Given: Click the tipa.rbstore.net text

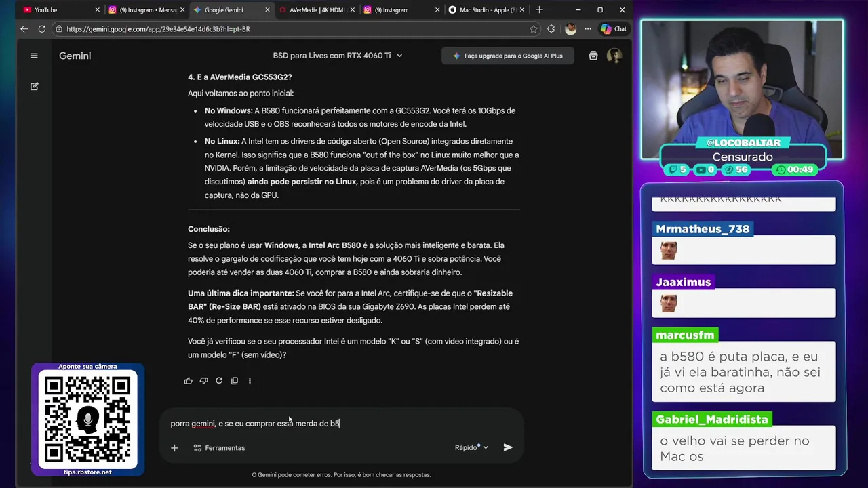Looking at the screenshot, I should 87,472.
